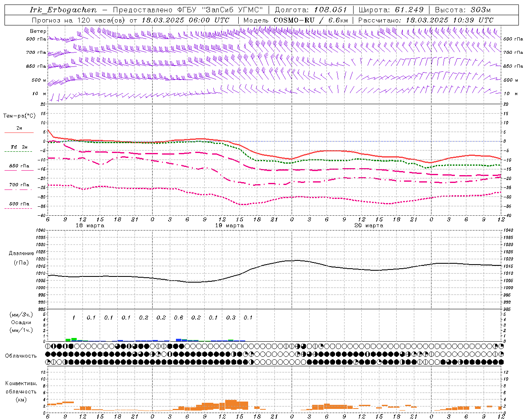Click the green dashed line sample under 'Td 2м'
The height and width of the screenshot is (420, 525).
click(18, 151)
